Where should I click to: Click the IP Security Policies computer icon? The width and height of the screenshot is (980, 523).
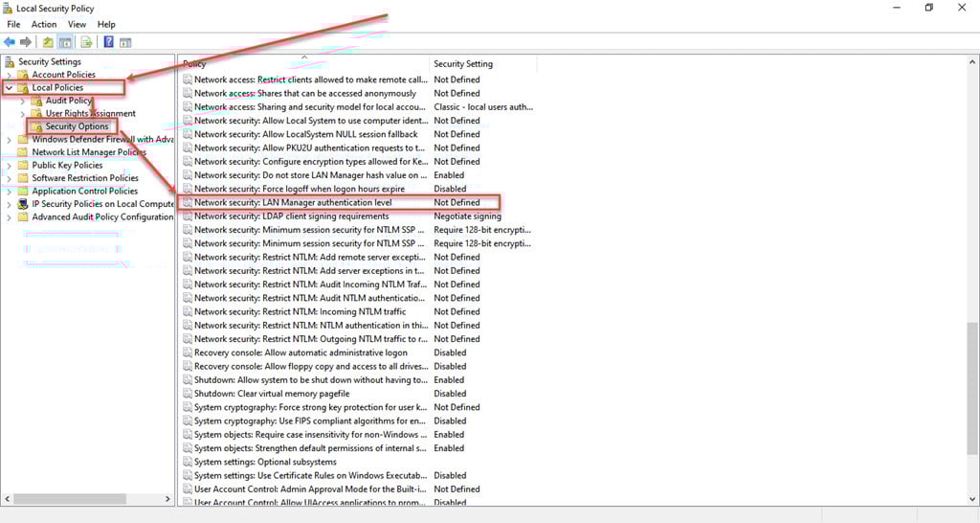(23, 204)
